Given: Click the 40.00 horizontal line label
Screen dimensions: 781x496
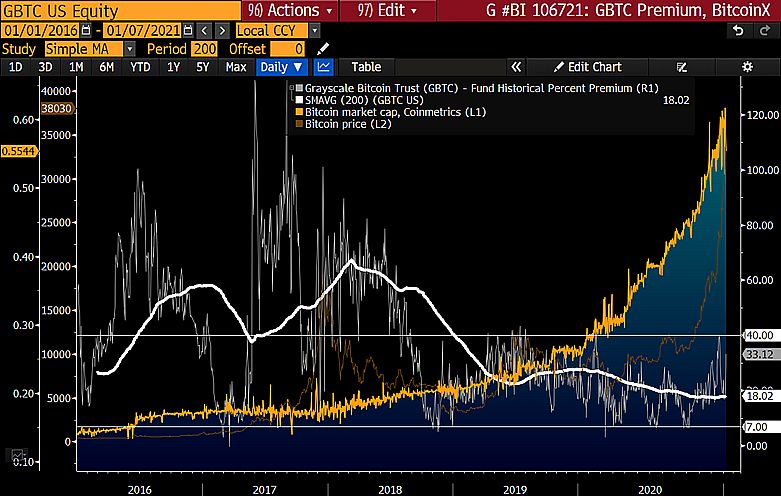Looking at the screenshot, I should tap(760, 335).
